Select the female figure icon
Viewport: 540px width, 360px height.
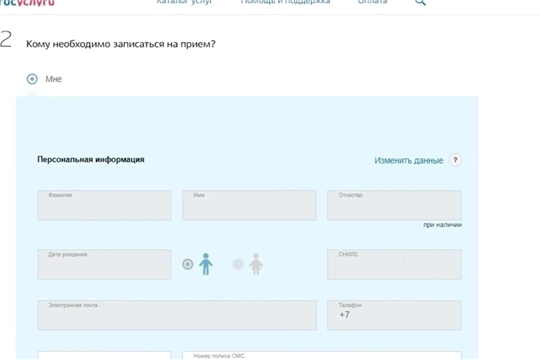pos(256,264)
